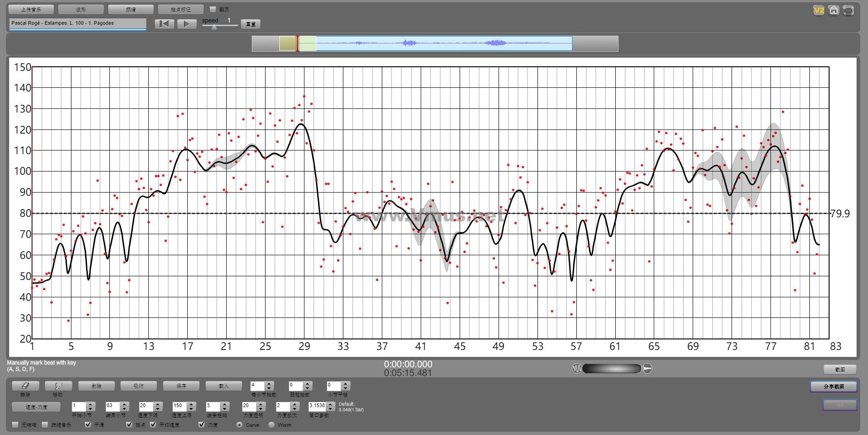
Task: Increase 开始小节 start bar value
Action: [x=91, y=404]
